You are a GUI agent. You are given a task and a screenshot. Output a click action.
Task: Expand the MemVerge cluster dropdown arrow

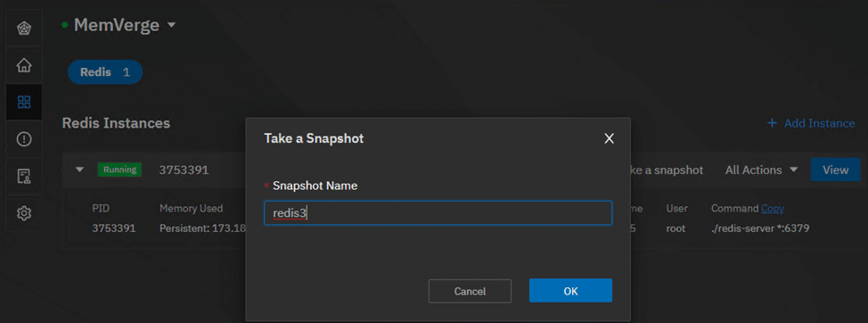point(171,25)
